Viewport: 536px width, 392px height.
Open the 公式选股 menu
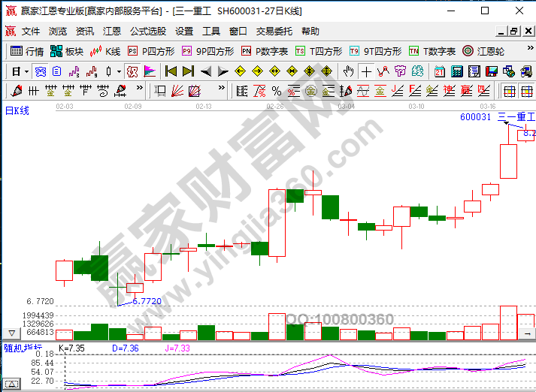point(147,32)
